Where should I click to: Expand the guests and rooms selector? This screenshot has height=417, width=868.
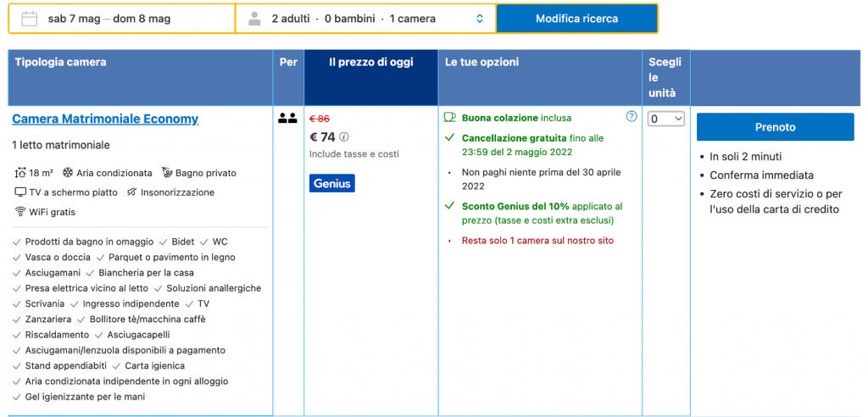coord(365,19)
